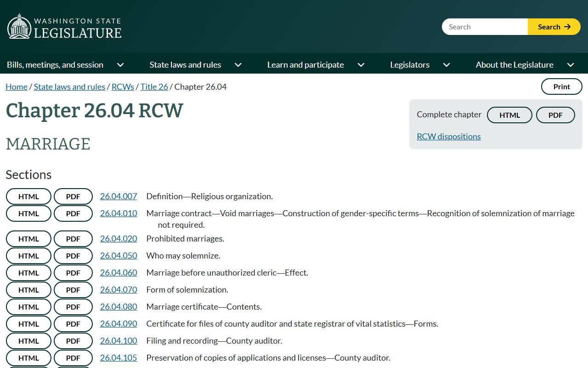Image resolution: width=588 pixels, height=368 pixels.
Task: View HTML for Marriage before unauthorized cleric
Action: coord(28,273)
